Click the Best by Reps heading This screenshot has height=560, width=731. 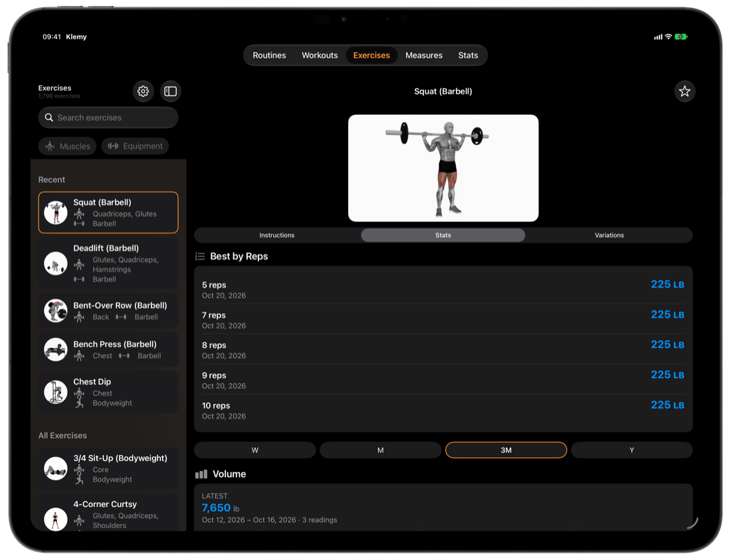coord(239,256)
